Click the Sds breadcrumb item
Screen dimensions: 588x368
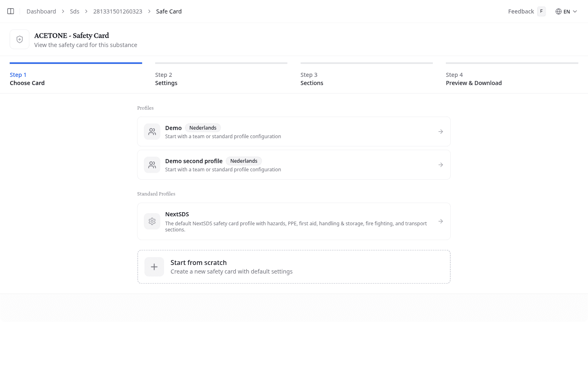coord(75,11)
